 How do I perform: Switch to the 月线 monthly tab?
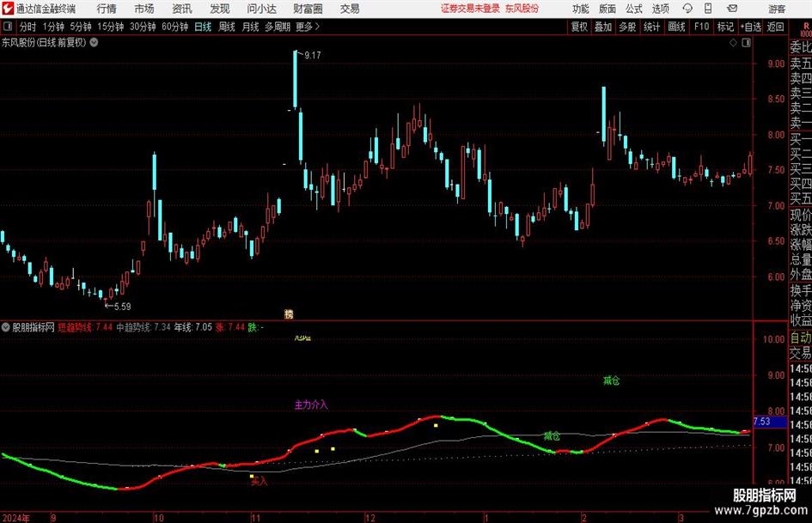(x=250, y=27)
